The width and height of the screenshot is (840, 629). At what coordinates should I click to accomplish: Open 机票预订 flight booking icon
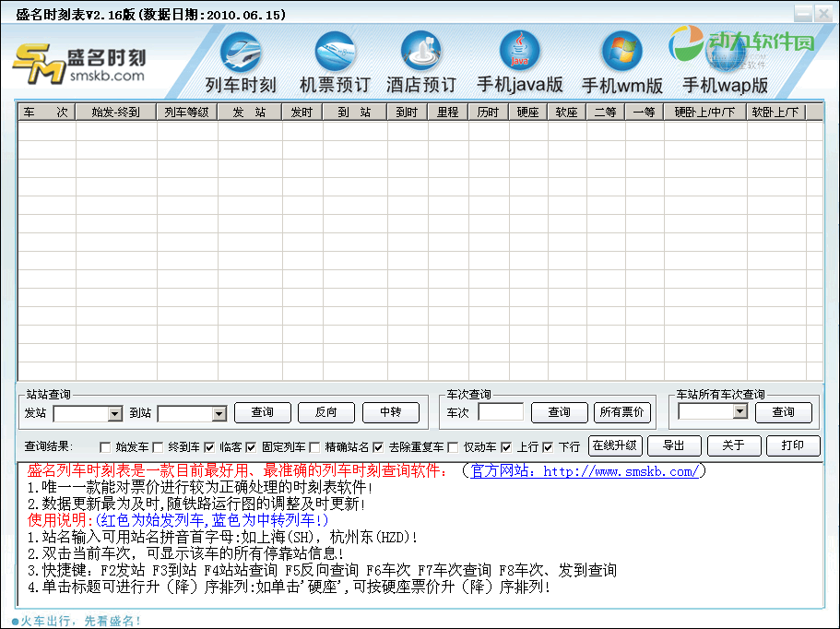tap(335, 51)
